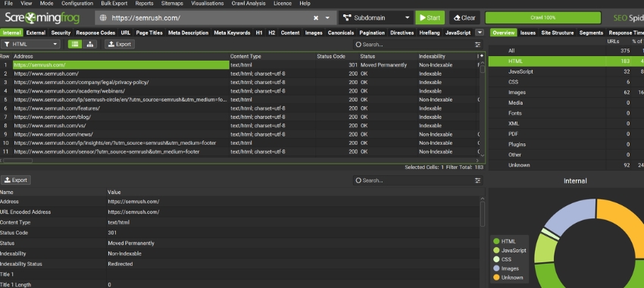Switch to the Page Titles tab
Image resolution: width=644 pixels, height=288 pixels.
(x=149, y=33)
